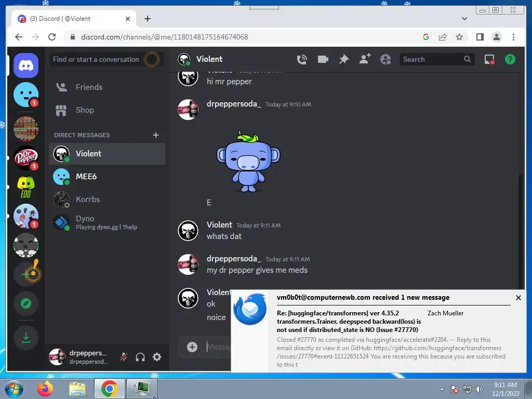The image size is (532, 399).
Task: Click the message attachment plus button
Action: [x=192, y=347]
